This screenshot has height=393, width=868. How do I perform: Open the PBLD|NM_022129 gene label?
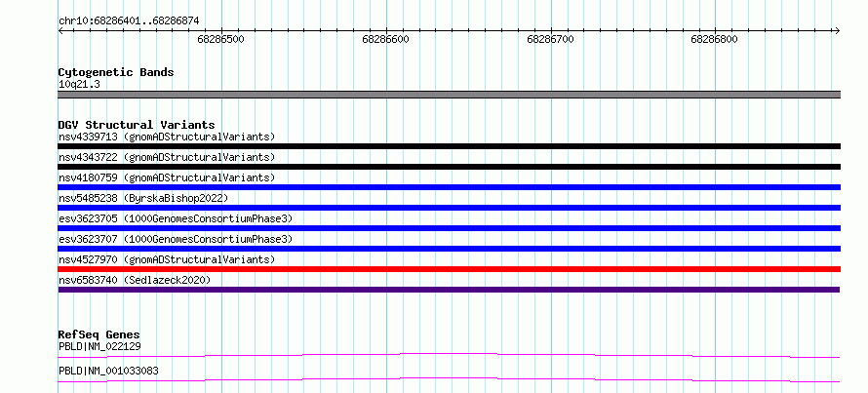(x=99, y=347)
